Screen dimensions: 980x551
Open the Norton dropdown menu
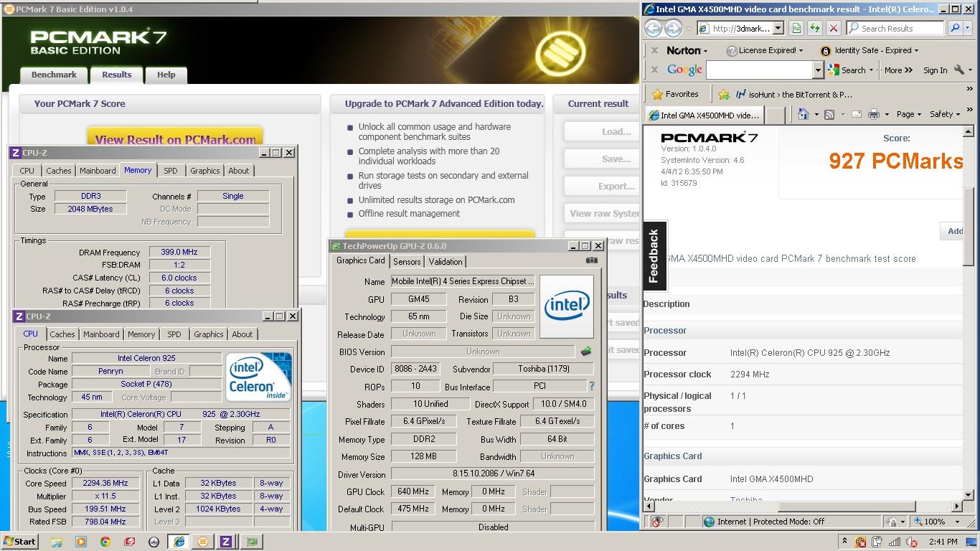pos(687,50)
